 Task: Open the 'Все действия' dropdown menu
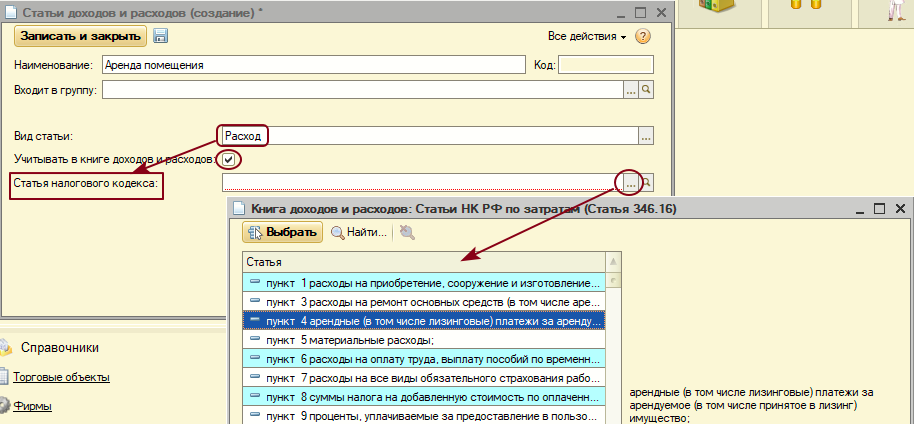(587, 36)
